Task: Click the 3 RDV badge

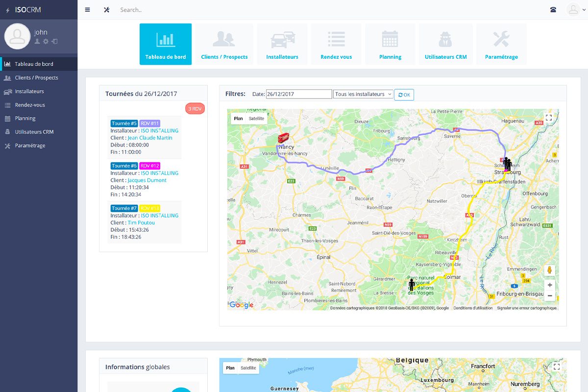Action: pyautogui.click(x=195, y=109)
